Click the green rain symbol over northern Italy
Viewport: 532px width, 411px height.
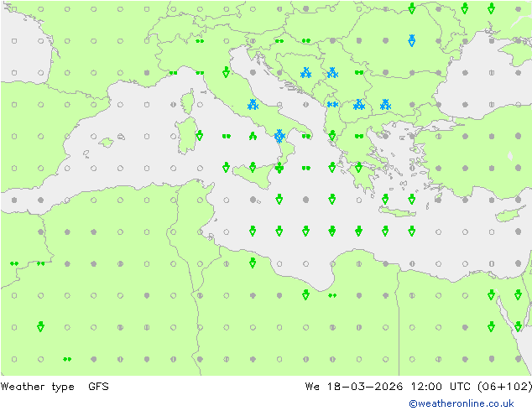pos(227,72)
